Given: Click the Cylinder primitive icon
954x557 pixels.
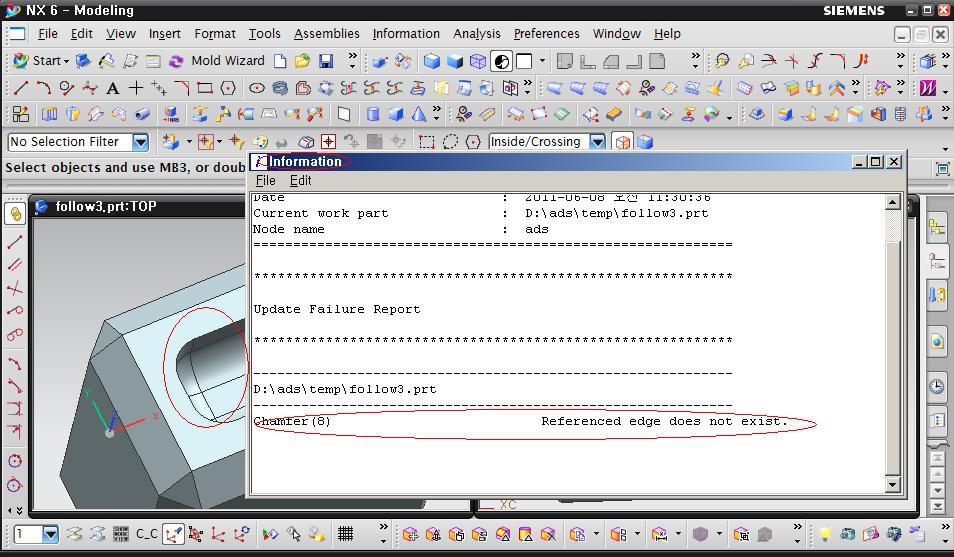Looking at the screenshot, I should (372, 114).
